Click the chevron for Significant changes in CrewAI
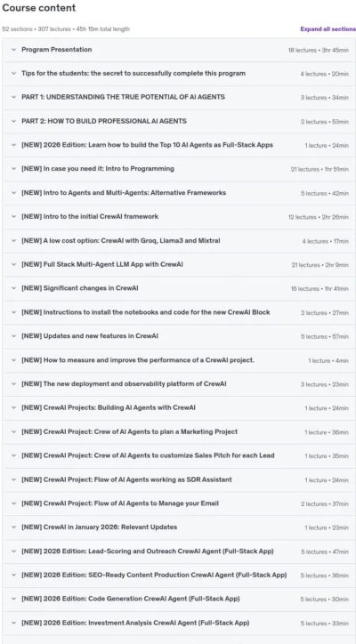The width and height of the screenshot is (356, 644). [x=13, y=288]
